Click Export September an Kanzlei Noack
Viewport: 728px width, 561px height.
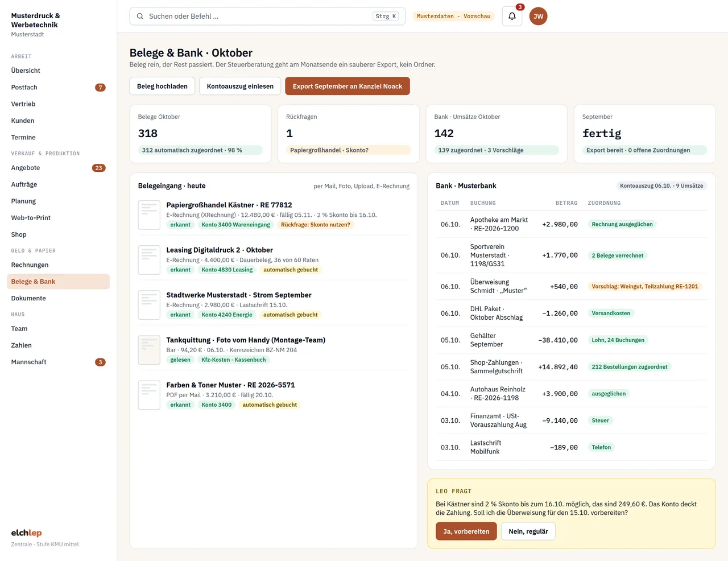348,86
